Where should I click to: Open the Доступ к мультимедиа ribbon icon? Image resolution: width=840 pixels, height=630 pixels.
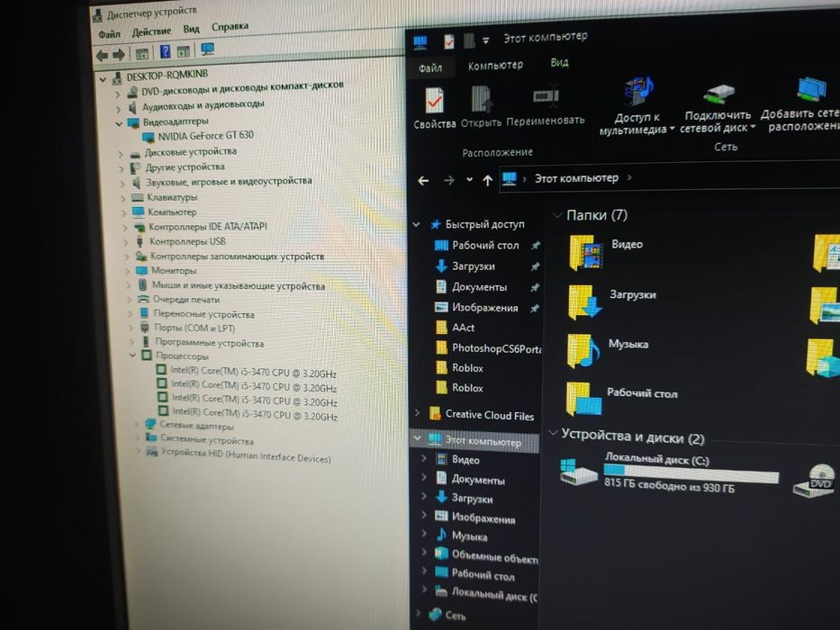click(x=638, y=91)
